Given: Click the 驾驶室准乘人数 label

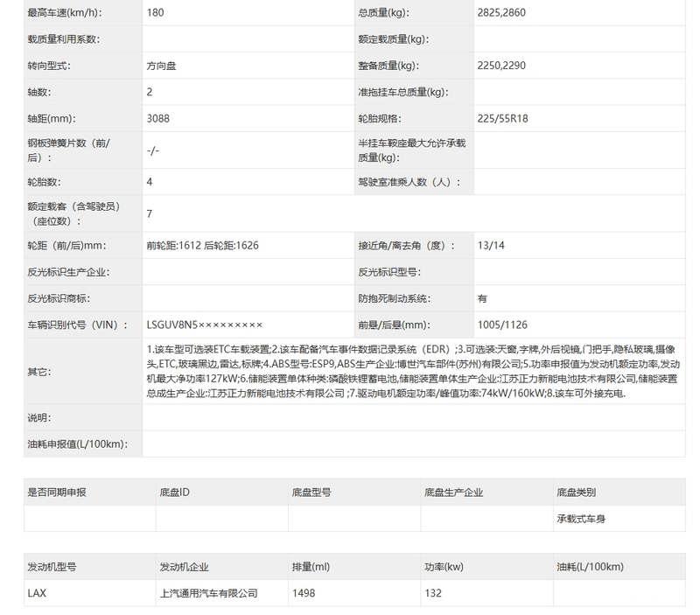Looking at the screenshot, I should coord(409,182).
